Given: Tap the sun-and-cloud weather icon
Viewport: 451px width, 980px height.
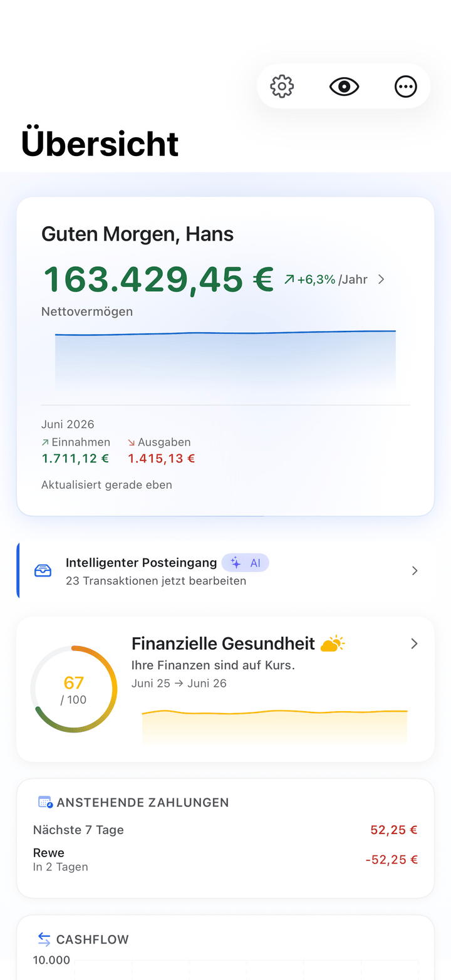Looking at the screenshot, I should click(x=333, y=644).
